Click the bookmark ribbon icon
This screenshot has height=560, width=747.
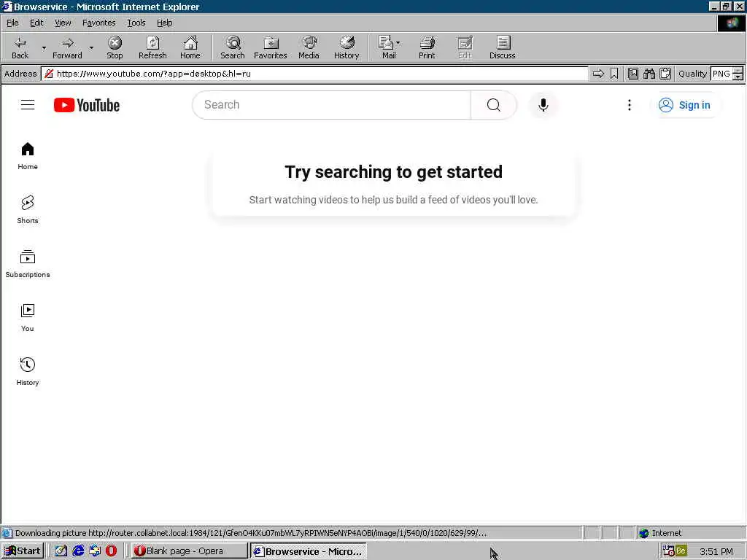point(614,74)
